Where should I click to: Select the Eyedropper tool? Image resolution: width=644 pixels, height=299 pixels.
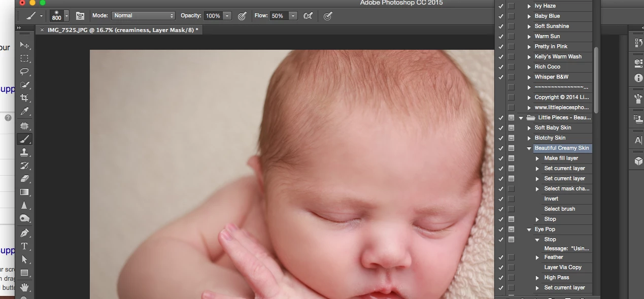(x=24, y=111)
